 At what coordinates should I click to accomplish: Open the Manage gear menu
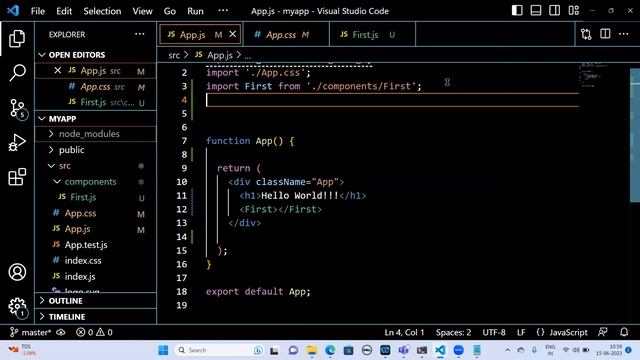pos(17,307)
